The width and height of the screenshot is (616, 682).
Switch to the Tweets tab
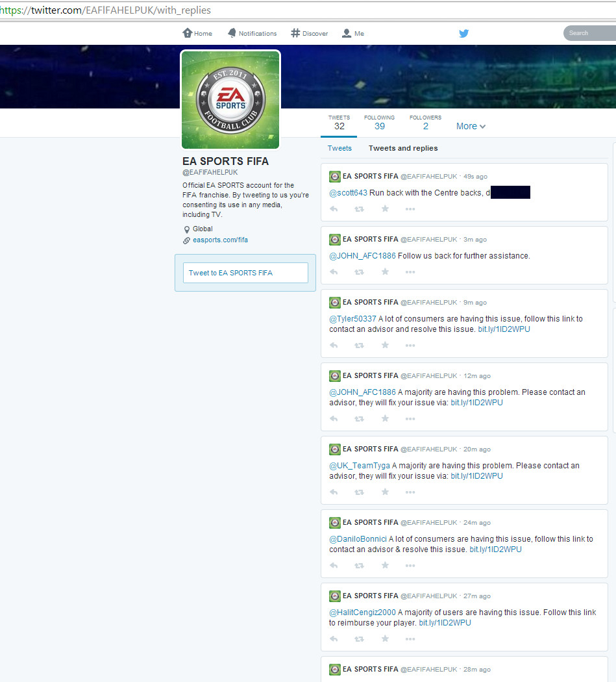click(339, 148)
